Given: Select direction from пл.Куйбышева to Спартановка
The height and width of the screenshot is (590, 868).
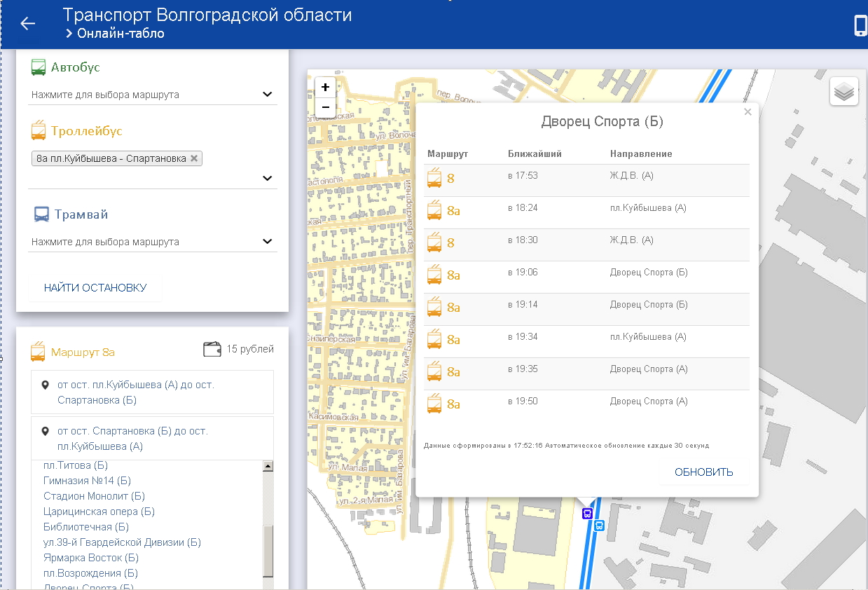Looking at the screenshot, I should point(136,392).
